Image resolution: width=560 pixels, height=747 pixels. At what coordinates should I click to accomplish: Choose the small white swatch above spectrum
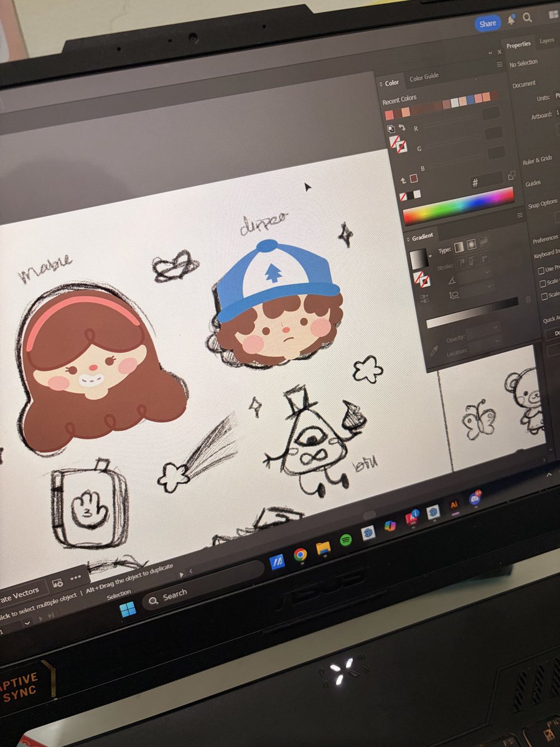tap(417, 194)
